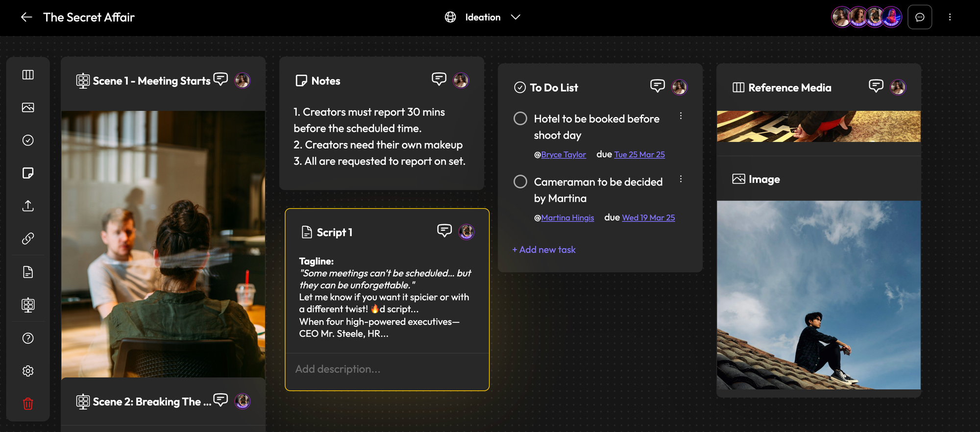Open options menu for Hotel booking task

(x=681, y=116)
